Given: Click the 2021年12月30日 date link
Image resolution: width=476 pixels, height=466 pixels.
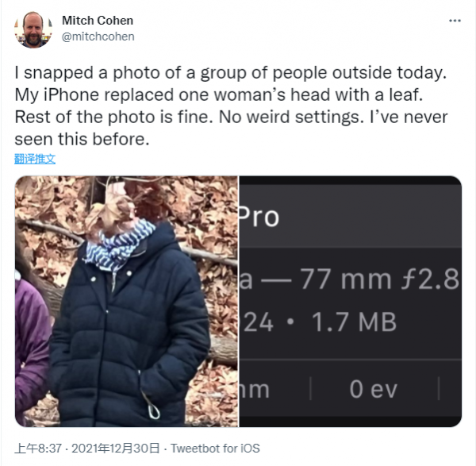Looking at the screenshot, I should 116,449.
